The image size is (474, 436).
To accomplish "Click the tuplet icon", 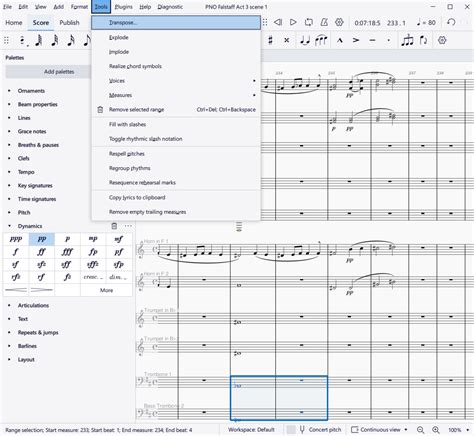I will pos(407,40).
